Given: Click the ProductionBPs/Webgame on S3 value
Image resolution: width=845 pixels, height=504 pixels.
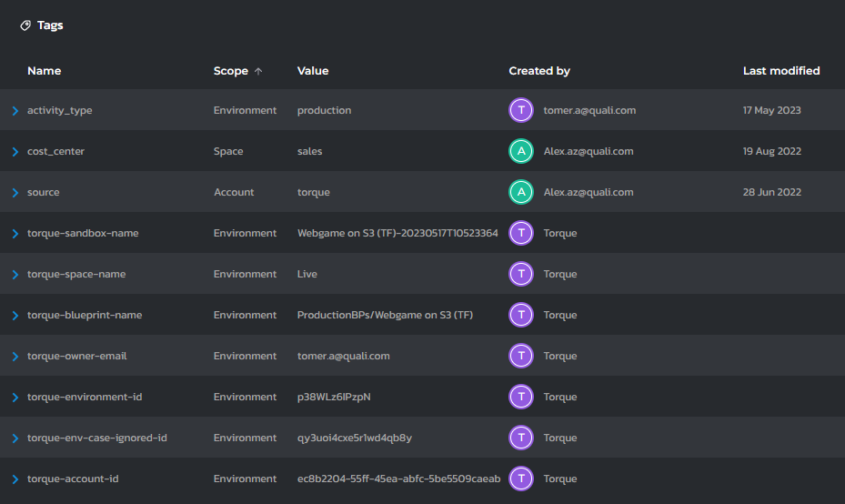Looking at the screenshot, I should (x=385, y=315).
